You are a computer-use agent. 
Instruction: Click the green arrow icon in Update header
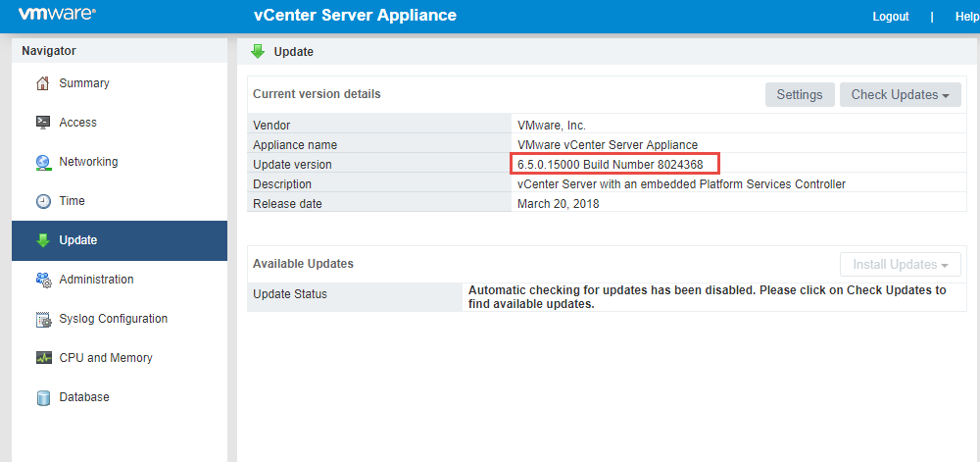pyautogui.click(x=258, y=52)
